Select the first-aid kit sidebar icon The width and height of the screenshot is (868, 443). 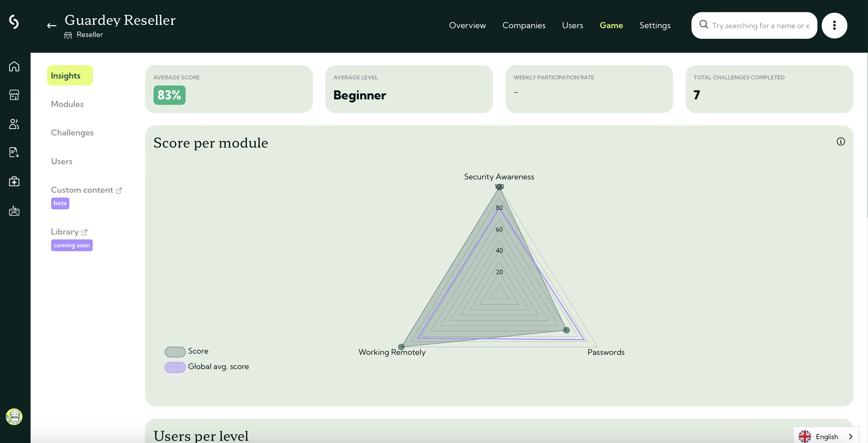coord(14,182)
